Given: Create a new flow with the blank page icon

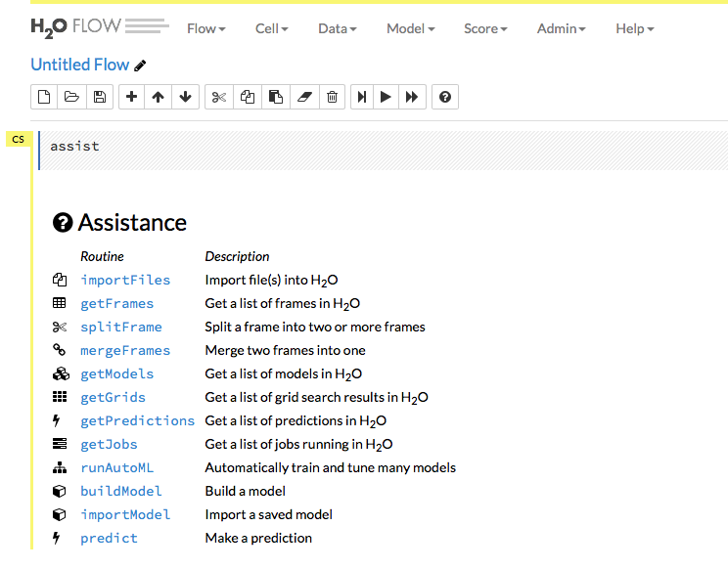Looking at the screenshot, I should [x=44, y=97].
